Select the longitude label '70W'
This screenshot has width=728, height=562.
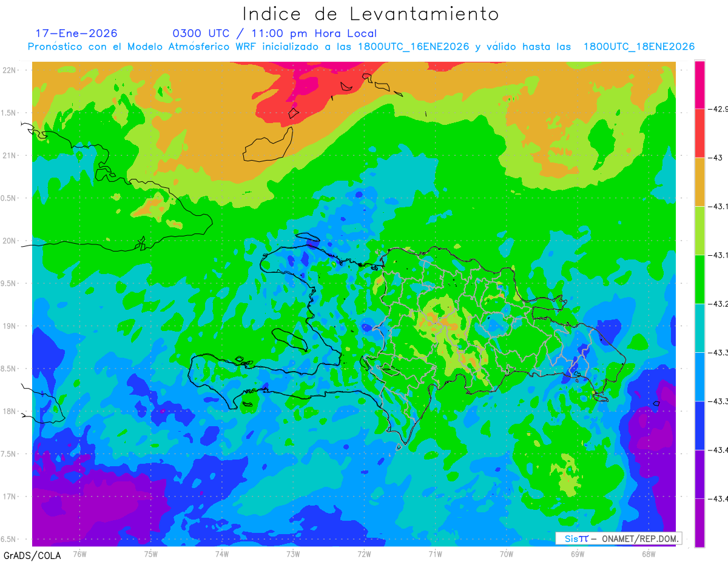pyautogui.click(x=507, y=554)
